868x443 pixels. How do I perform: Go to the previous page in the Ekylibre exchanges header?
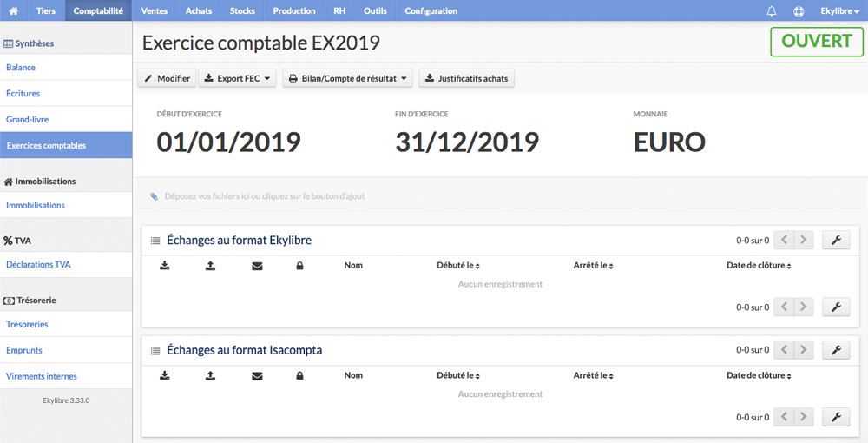784,240
